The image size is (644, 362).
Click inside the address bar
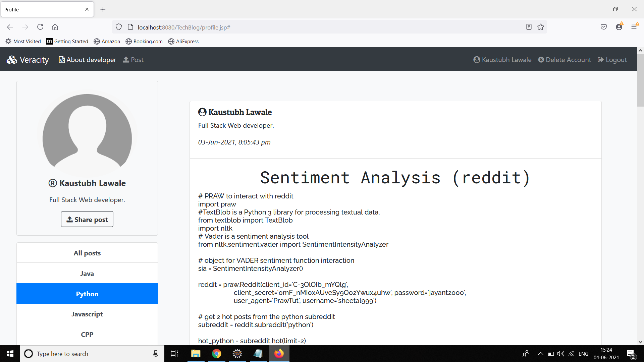click(302, 27)
